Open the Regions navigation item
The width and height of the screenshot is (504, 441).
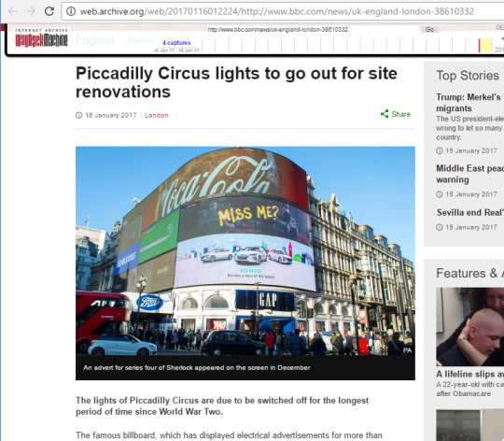(140, 40)
